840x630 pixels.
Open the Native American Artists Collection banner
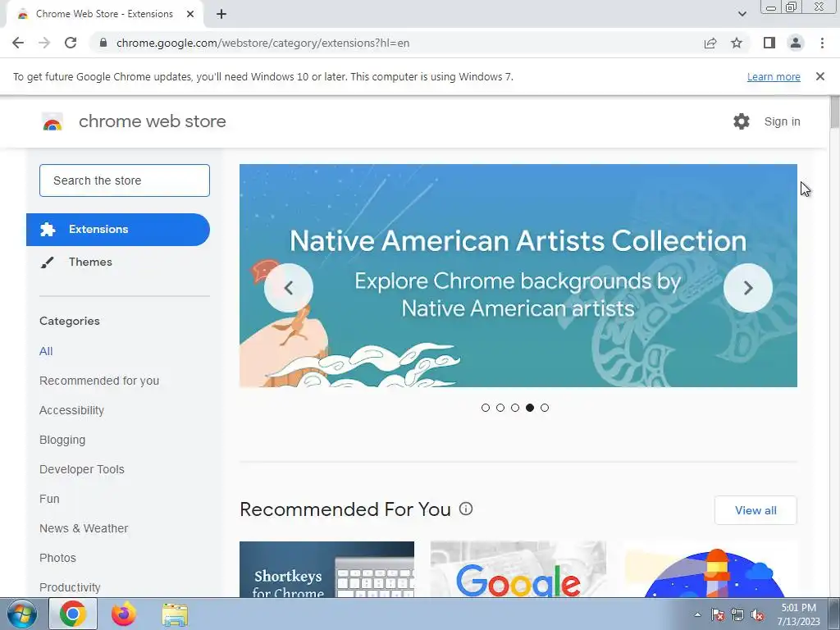pyautogui.click(x=518, y=276)
